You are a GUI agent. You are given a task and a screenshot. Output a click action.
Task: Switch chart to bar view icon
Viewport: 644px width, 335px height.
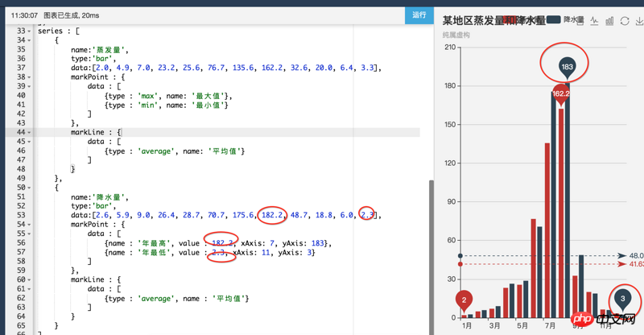pos(609,21)
